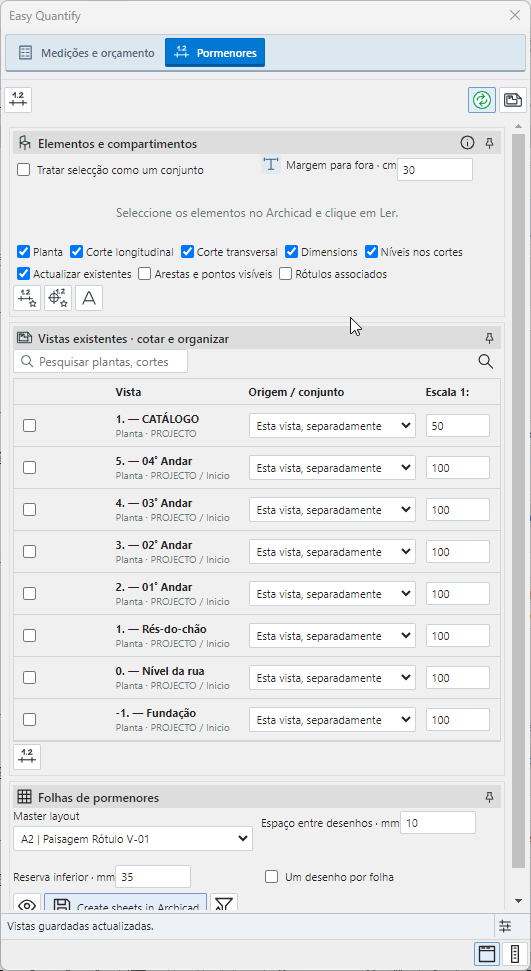Screen dimensions: 531x971
Task: Enable Tratar selecção como um conjunto
Action: tap(24, 170)
